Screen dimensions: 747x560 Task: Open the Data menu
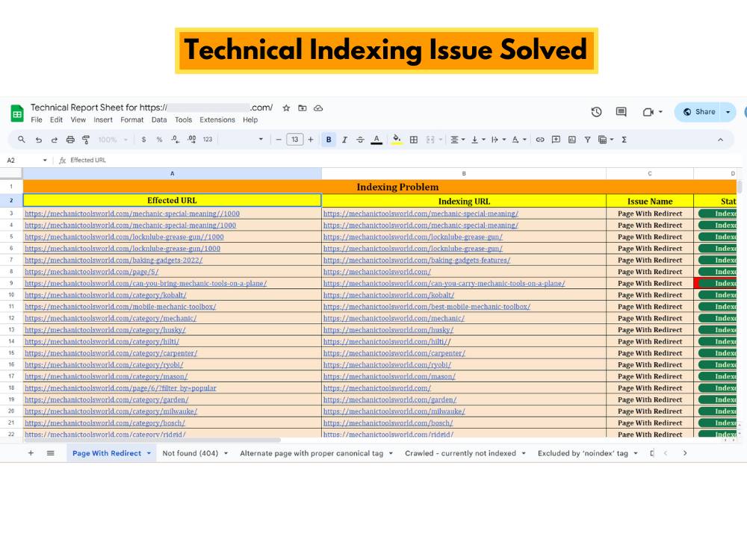click(x=159, y=120)
